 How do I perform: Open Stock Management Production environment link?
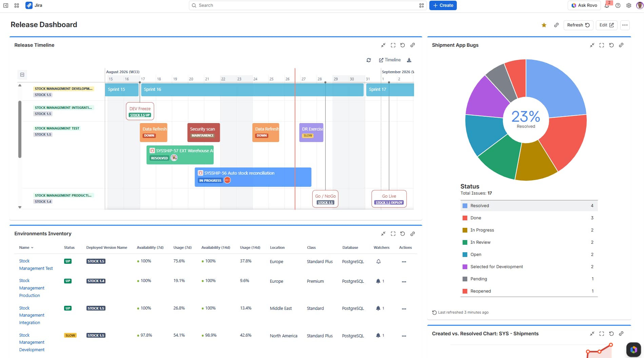tap(32, 288)
